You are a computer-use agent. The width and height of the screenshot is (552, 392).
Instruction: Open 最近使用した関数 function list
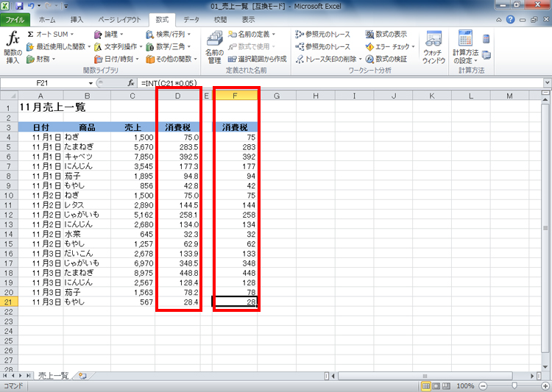coord(58,46)
